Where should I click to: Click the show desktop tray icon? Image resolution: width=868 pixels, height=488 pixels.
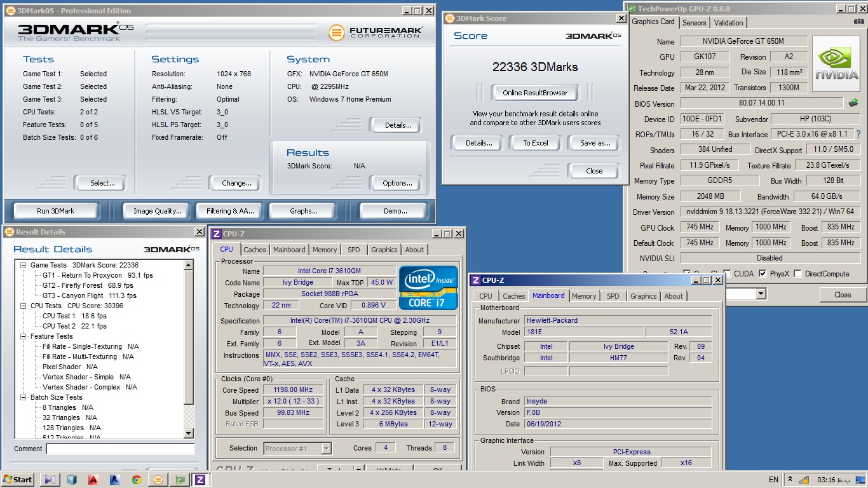[x=861, y=480]
